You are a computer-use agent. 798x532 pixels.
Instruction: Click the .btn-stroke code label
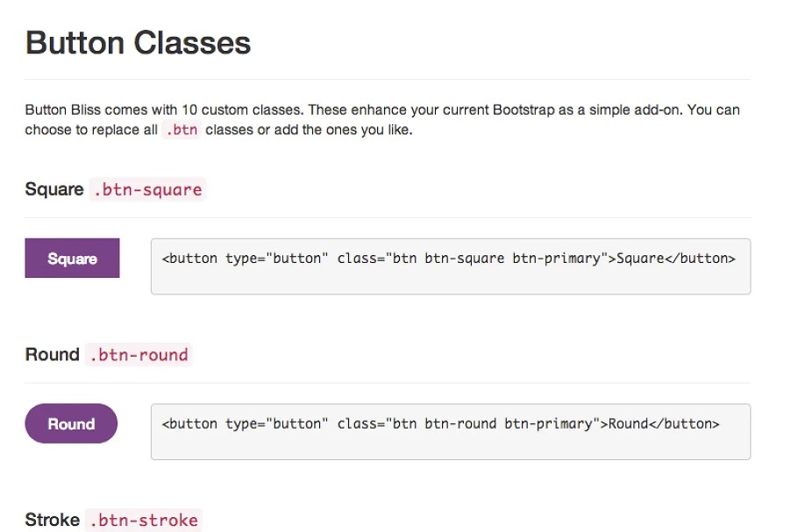coord(143,520)
